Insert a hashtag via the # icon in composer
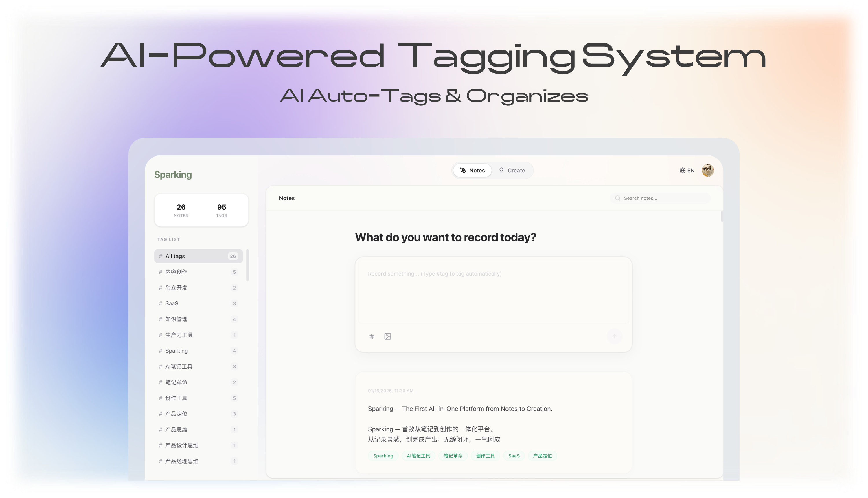This screenshot has width=868, height=498. pos(372,336)
